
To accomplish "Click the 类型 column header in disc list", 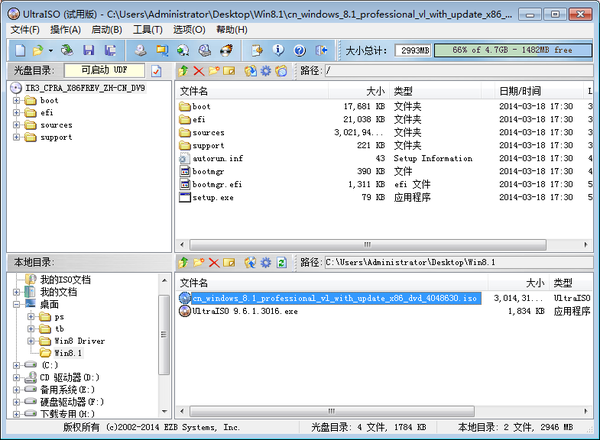I will pyautogui.click(x=435, y=91).
